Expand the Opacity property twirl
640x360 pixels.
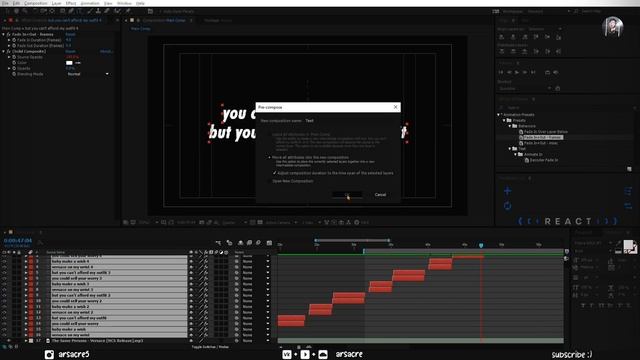click(x=9, y=69)
